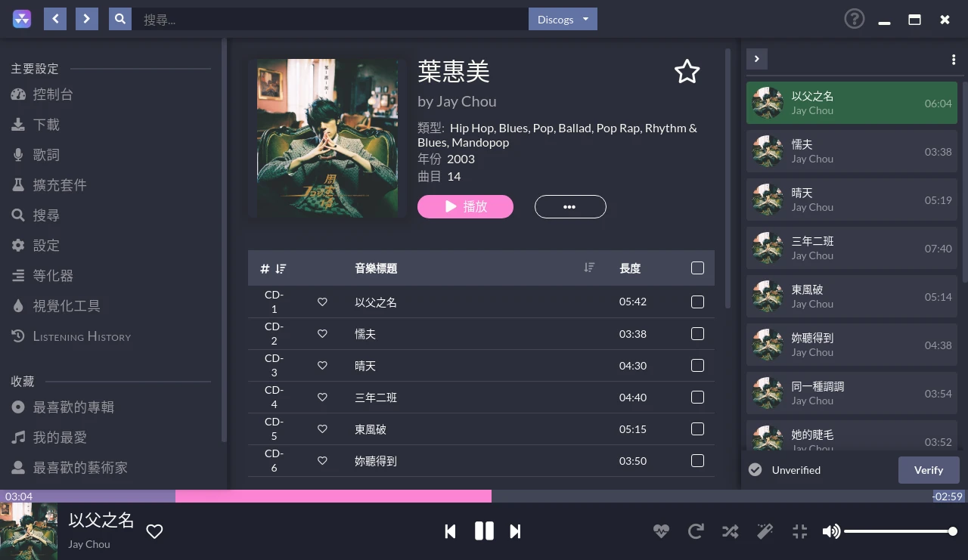The width and height of the screenshot is (968, 560).
Task: Check the box for track 晴天
Action: click(x=697, y=365)
